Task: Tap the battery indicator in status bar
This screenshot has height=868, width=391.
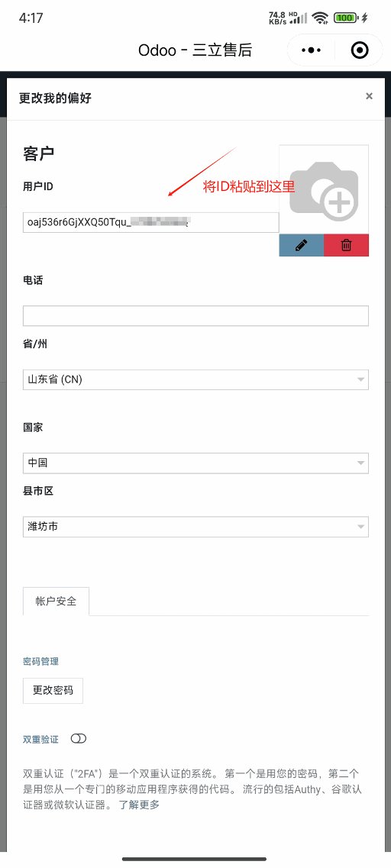Action: point(346,18)
